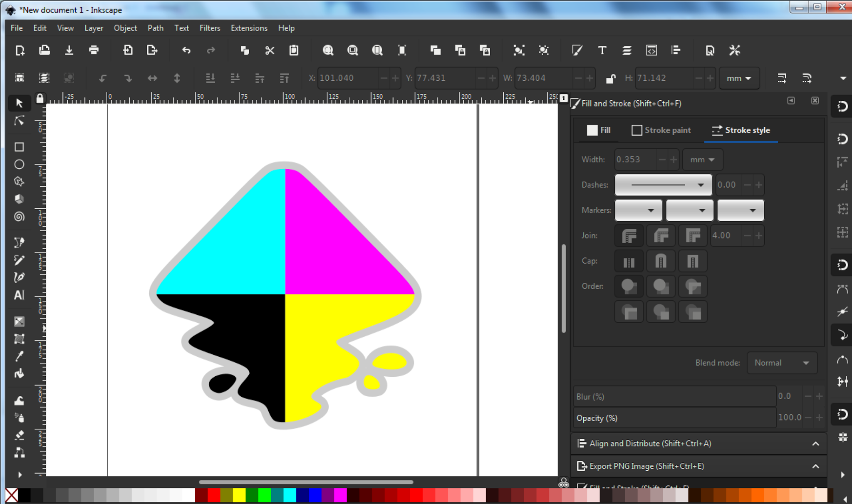Select the Node editing tool

point(19,121)
